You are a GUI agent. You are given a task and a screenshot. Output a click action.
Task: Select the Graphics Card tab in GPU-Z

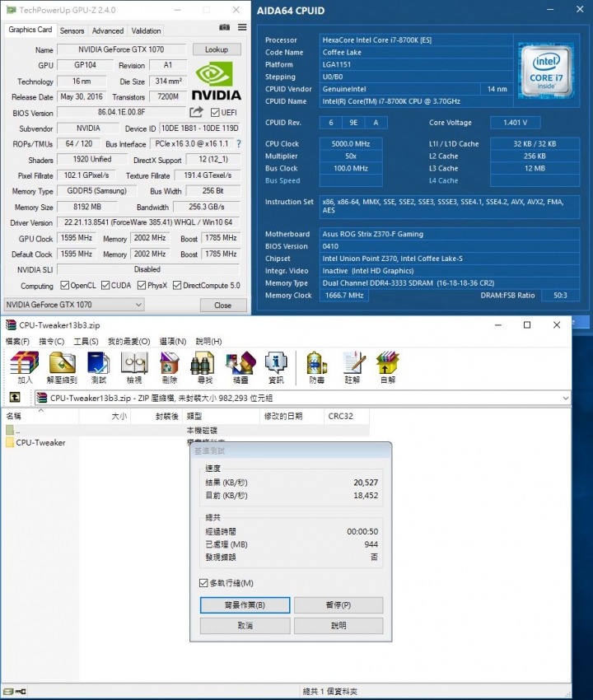pyautogui.click(x=30, y=30)
